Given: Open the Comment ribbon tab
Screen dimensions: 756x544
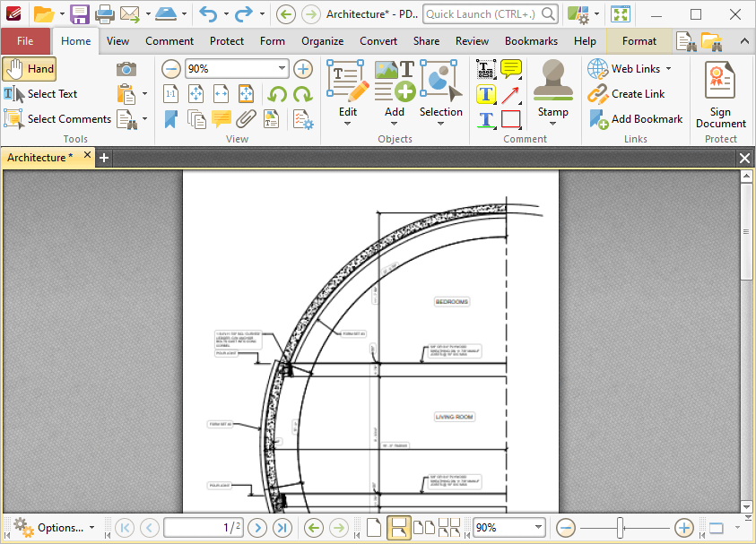Looking at the screenshot, I should (x=169, y=41).
